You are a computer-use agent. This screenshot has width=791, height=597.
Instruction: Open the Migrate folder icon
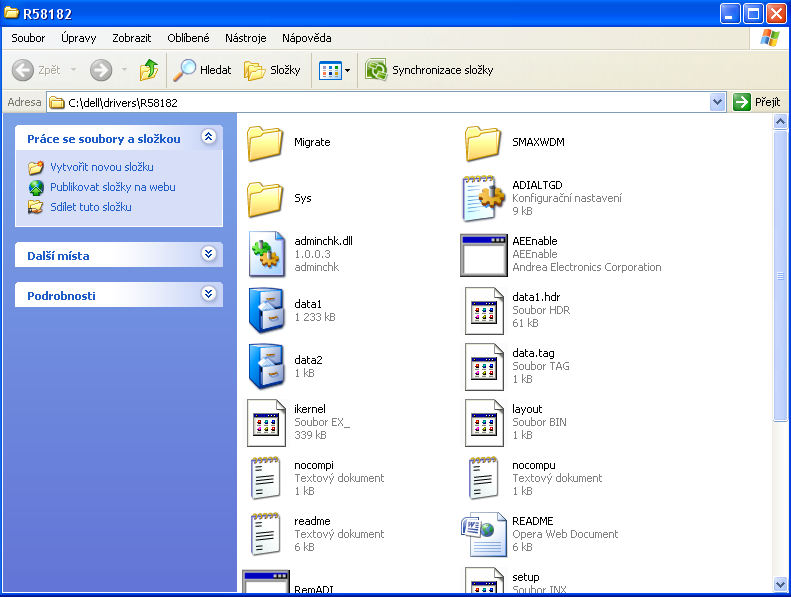click(x=265, y=143)
